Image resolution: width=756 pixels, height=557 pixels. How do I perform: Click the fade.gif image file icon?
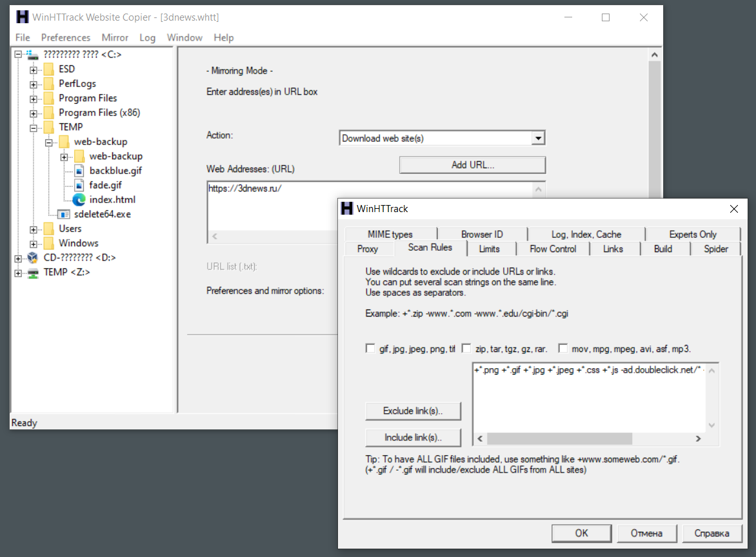(79, 185)
